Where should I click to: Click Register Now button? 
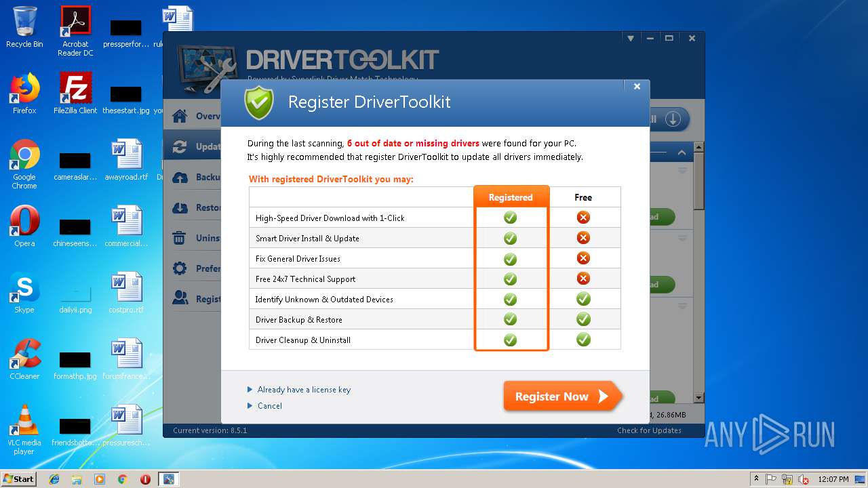pyautogui.click(x=562, y=396)
